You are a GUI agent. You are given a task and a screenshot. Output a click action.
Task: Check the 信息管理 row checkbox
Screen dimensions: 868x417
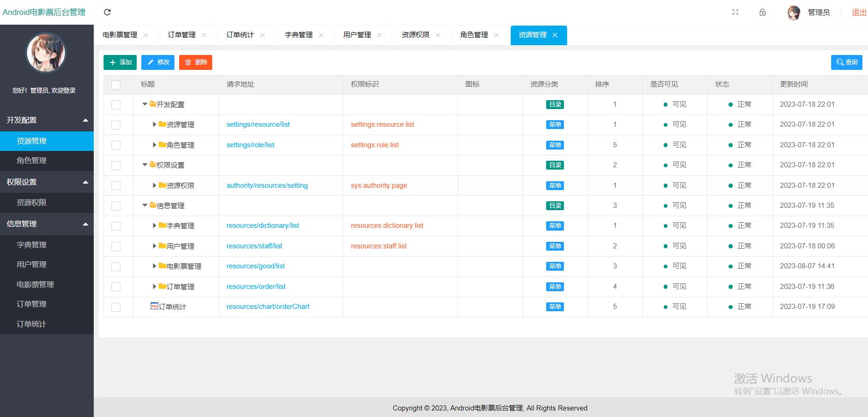point(116,206)
